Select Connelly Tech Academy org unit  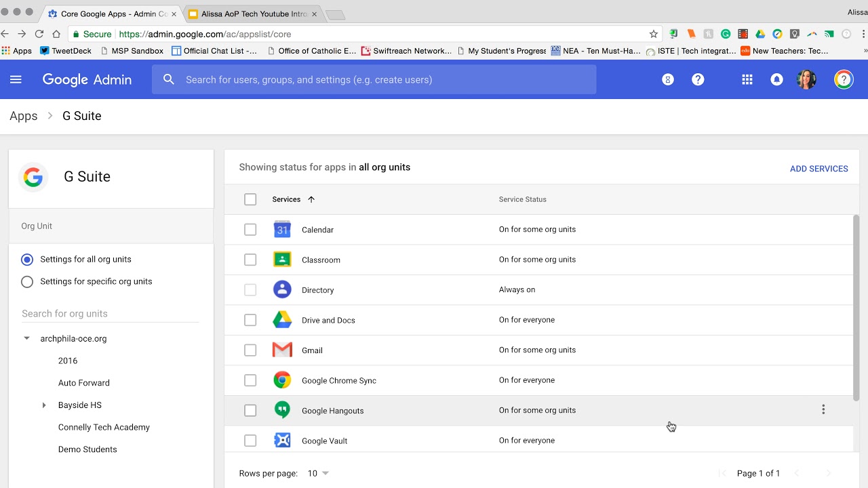[x=104, y=428]
